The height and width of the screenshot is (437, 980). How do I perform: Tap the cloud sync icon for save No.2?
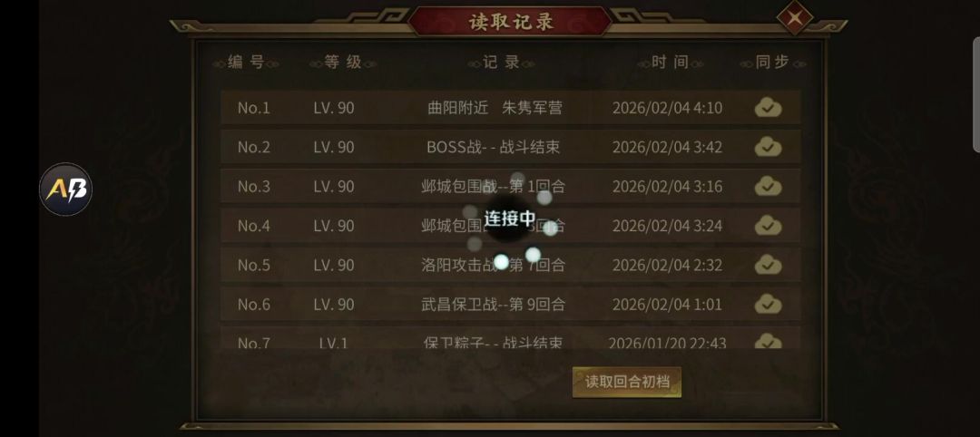click(x=768, y=147)
